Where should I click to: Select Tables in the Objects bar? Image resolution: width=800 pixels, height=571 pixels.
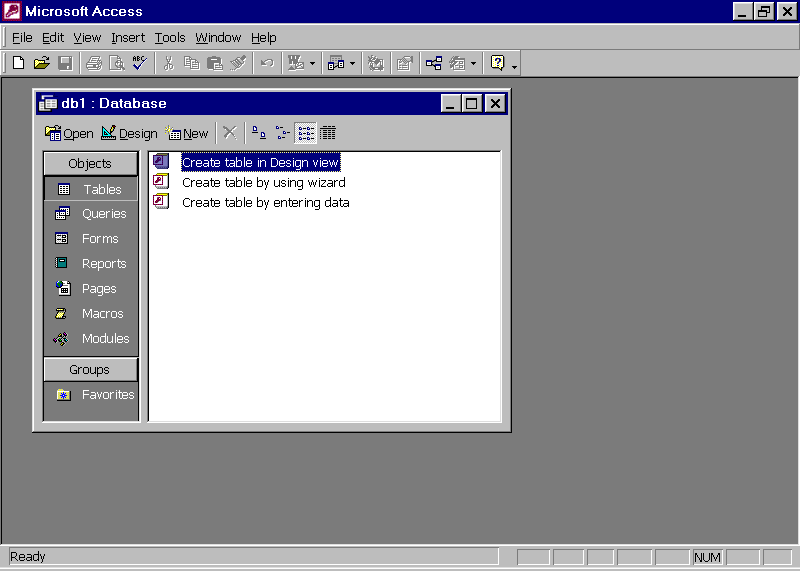tap(91, 189)
